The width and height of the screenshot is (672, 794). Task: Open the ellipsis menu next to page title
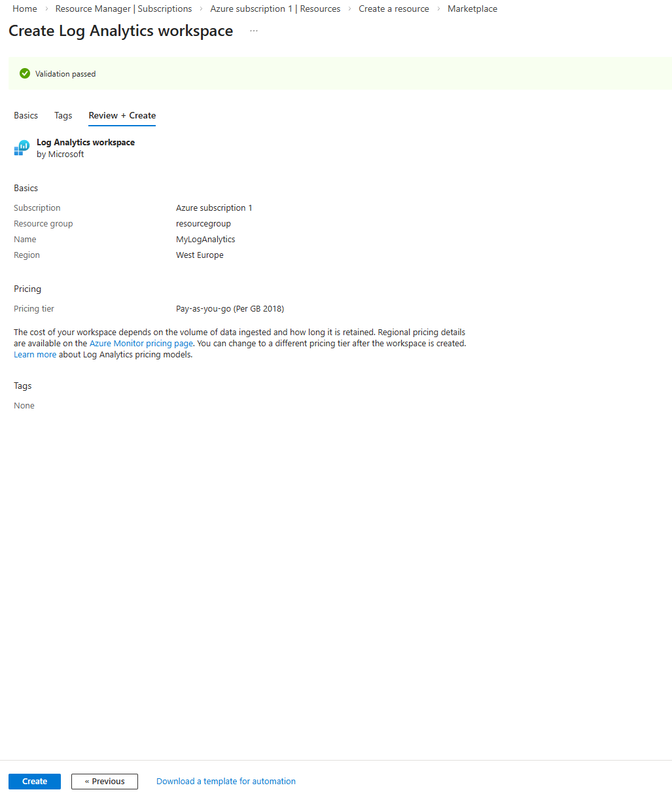254,31
